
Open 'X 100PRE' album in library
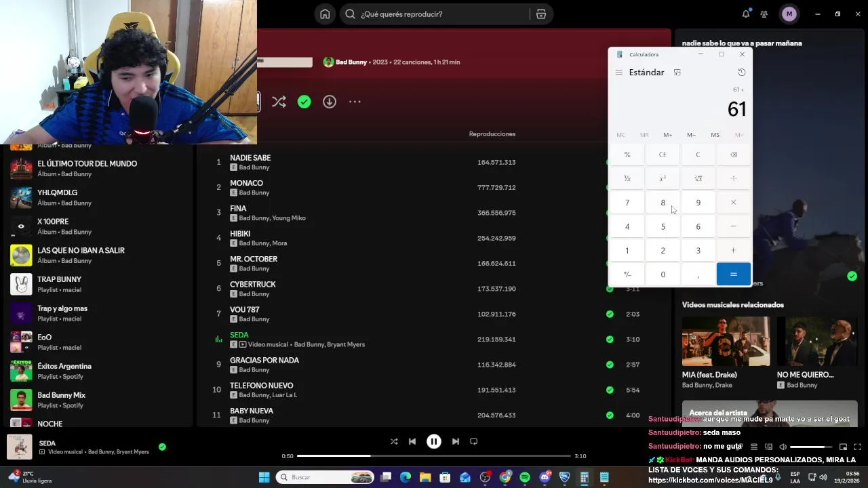[96, 226]
